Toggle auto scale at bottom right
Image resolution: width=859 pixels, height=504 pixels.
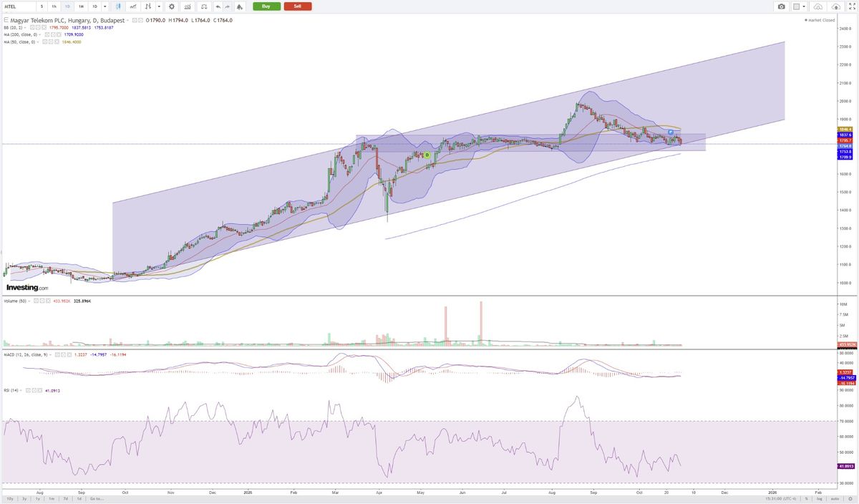click(834, 498)
